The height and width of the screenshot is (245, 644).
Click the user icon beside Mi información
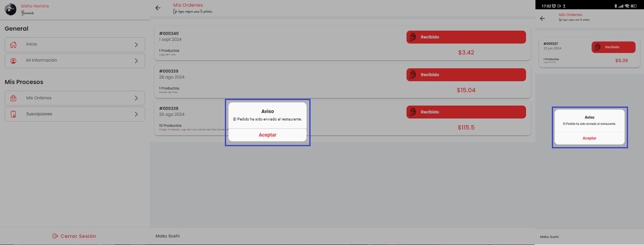(x=13, y=61)
